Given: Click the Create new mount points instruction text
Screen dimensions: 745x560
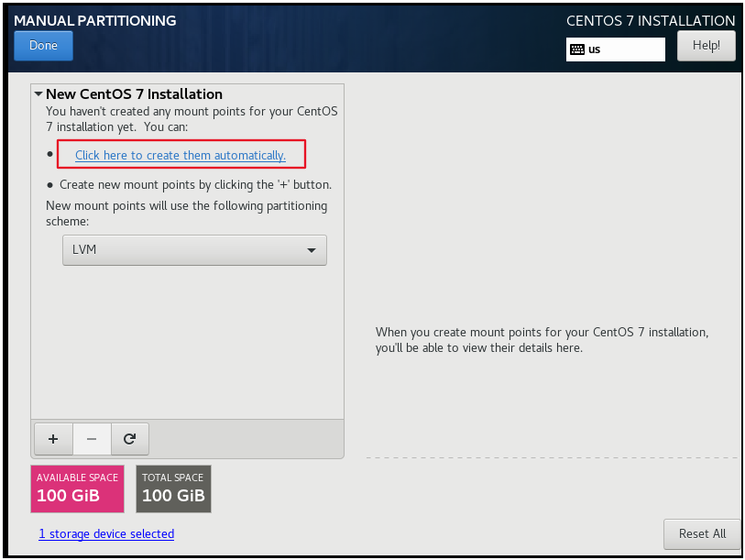Looking at the screenshot, I should (x=195, y=184).
